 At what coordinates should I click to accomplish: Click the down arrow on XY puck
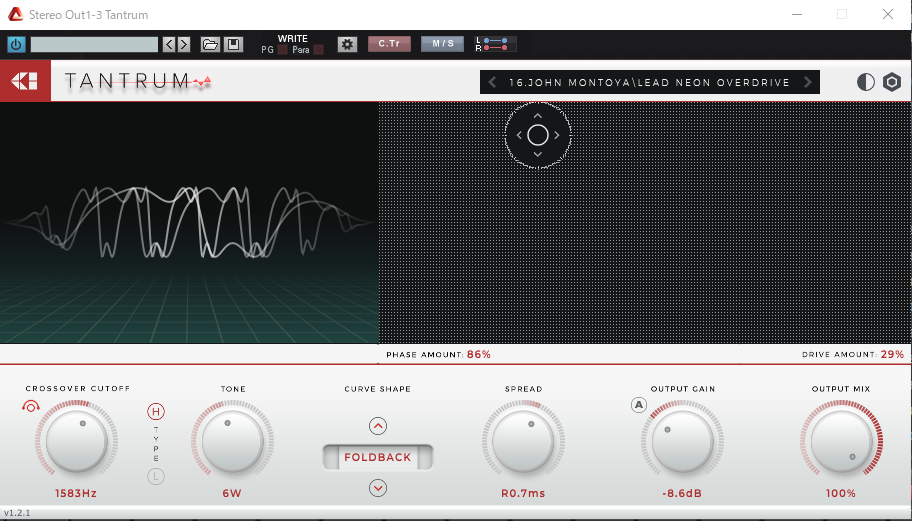[x=537, y=154]
